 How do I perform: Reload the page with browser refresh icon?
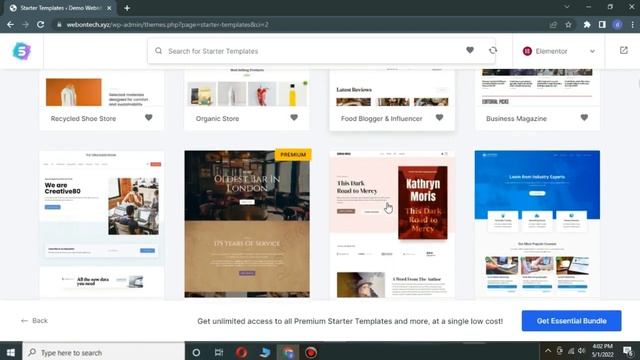(40, 24)
